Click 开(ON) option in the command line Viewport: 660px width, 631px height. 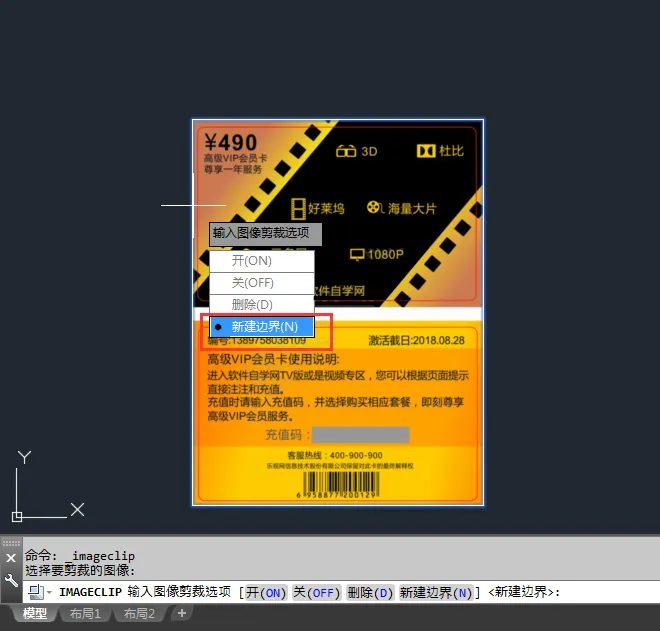point(266,593)
